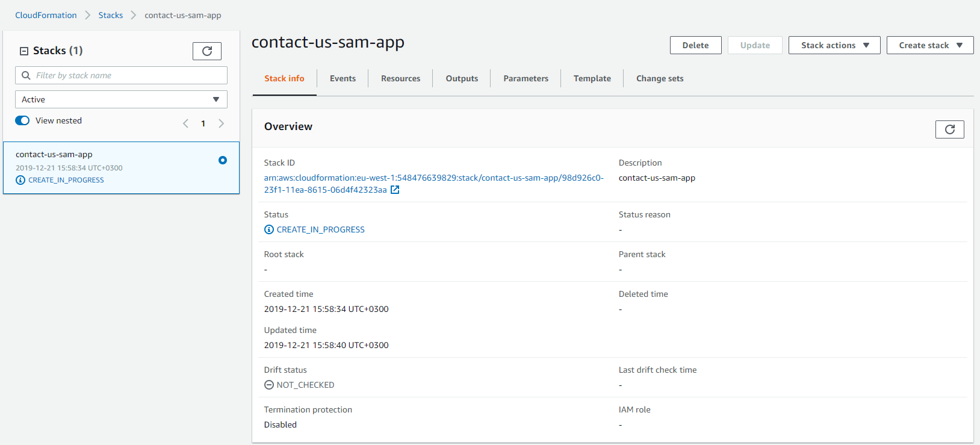This screenshot has height=445, width=980.
Task: Click info icon in contact-us-sam-app stack row
Action: coord(20,180)
